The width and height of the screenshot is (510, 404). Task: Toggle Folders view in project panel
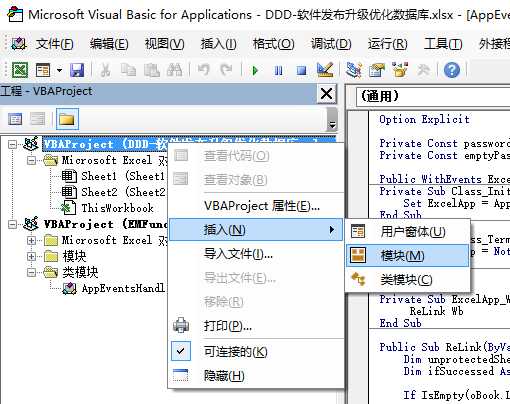coord(67,119)
